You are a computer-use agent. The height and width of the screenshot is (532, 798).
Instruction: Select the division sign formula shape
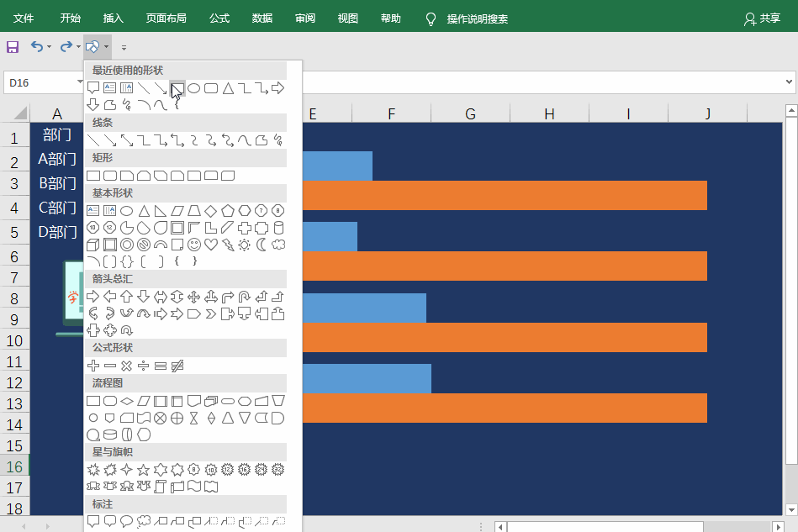[x=144, y=366]
